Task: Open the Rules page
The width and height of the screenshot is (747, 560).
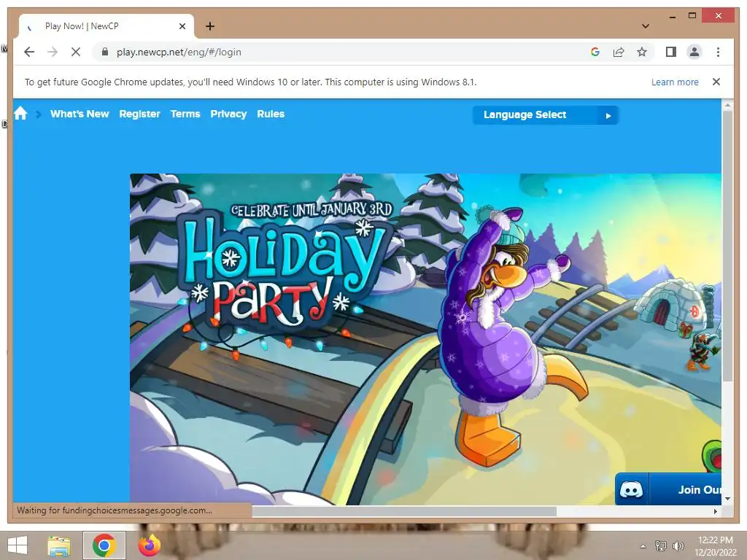Action: tap(271, 114)
